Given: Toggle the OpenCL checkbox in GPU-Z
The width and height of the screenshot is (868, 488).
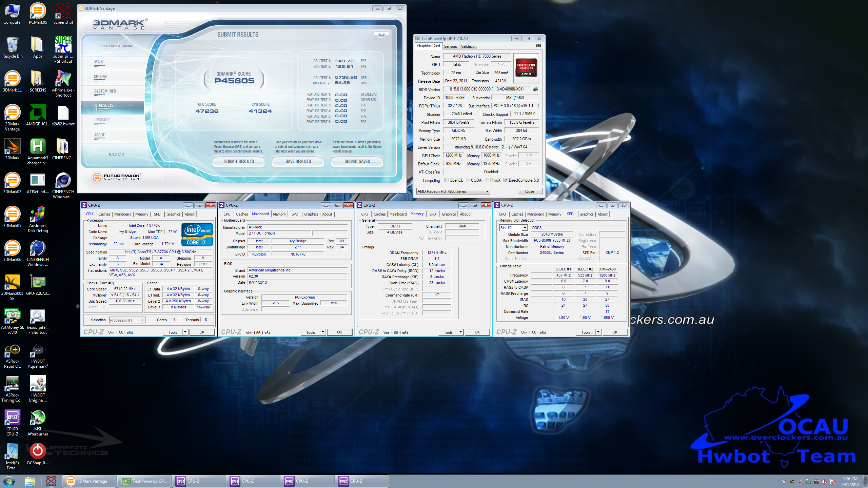Looking at the screenshot, I should point(447,180).
